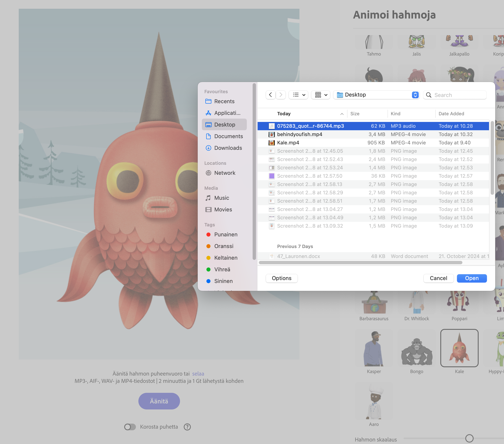504x444 pixels.
Task: Select the behindyoufish.mp4 file
Action: point(299,134)
